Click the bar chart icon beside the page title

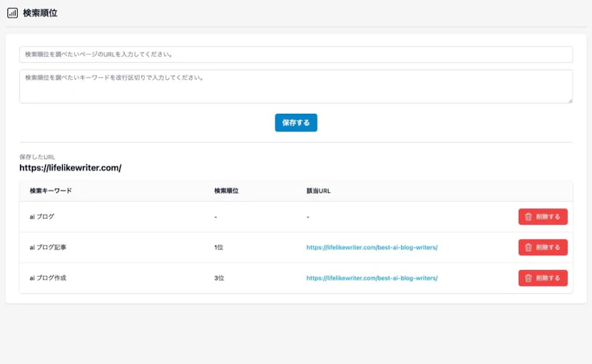[x=13, y=13]
